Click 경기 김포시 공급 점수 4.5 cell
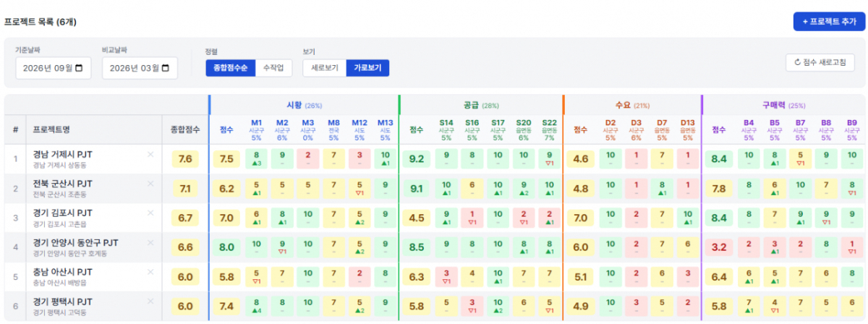868x324 pixels. 417,218
